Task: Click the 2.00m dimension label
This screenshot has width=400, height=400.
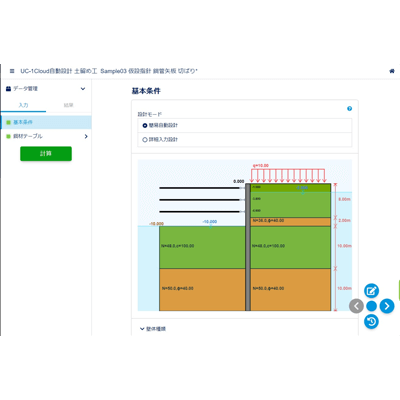Action: pos(344,221)
